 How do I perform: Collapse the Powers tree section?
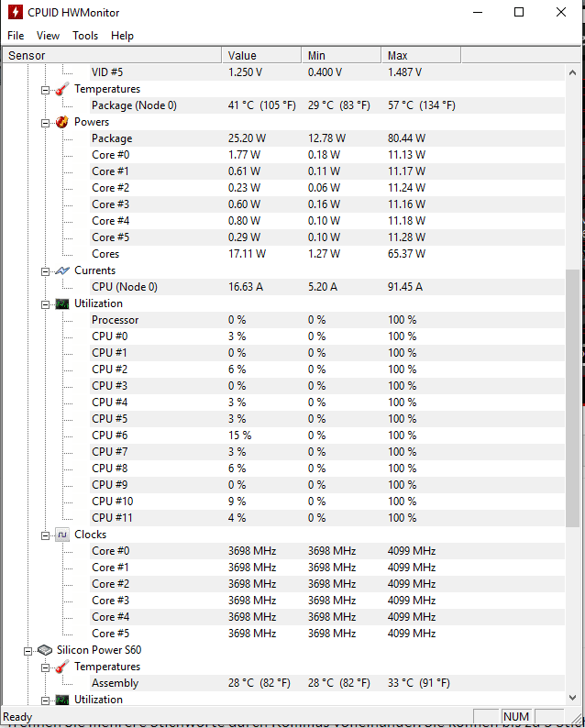46,122
